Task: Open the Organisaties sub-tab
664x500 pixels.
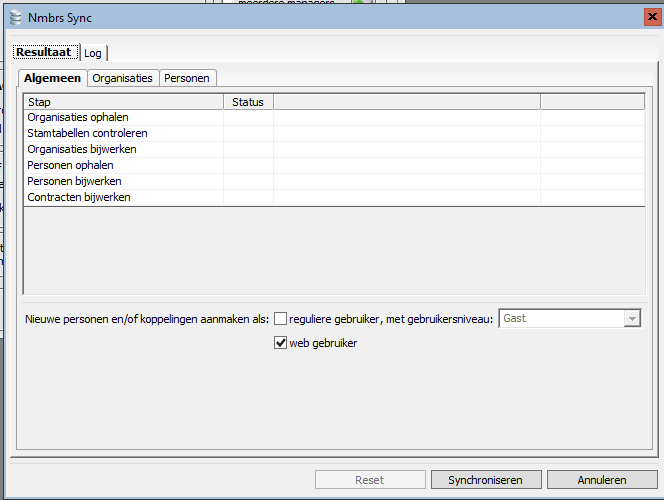Action: coord(122,78)
